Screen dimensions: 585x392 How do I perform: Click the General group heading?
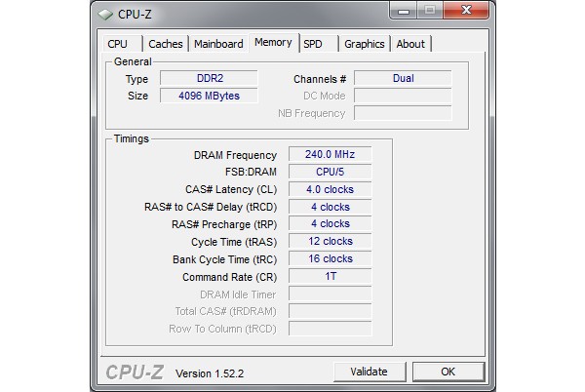click(x=133, y=61)
